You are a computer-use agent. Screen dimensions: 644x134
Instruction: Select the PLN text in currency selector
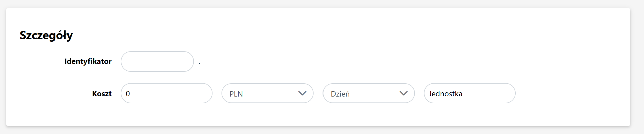click(x=236, y=94)
